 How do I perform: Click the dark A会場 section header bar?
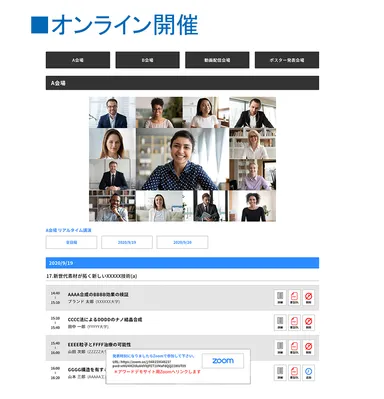click(x=182, y=83)
